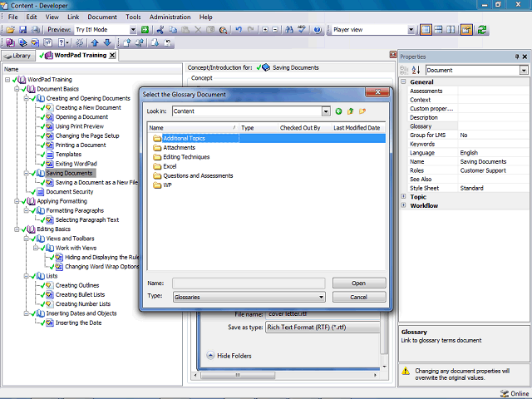Click the blue Help question mark icon
The width and height of the screenshot is (532, 399).
318,30
